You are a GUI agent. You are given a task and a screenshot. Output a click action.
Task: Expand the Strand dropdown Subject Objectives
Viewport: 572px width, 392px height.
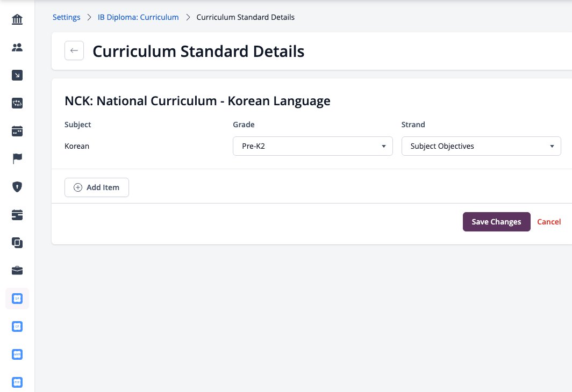tap(481, 146)
